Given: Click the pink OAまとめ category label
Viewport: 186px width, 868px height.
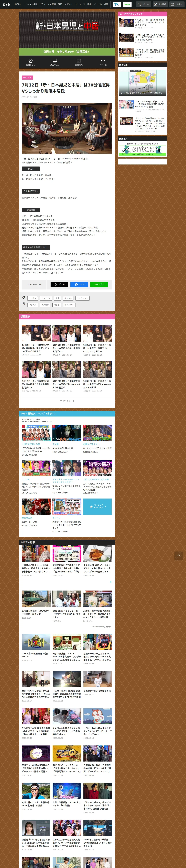Looking at the screenshot, I should click(x=27, y=78).
